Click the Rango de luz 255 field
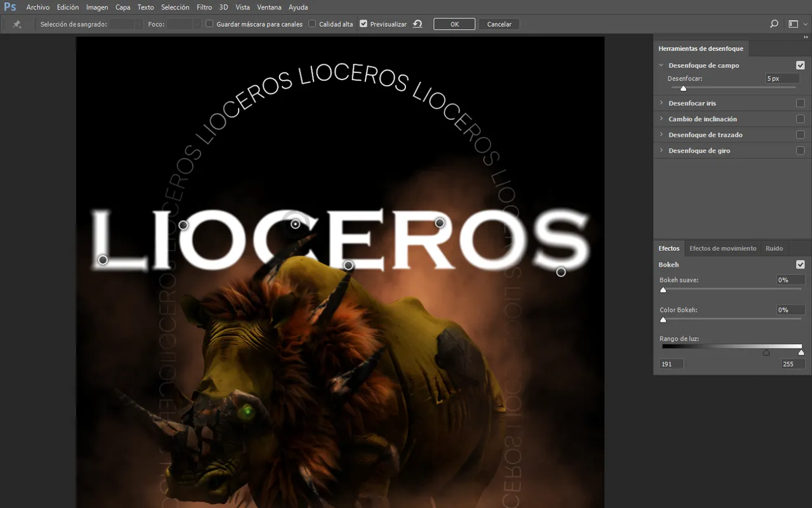This screenshot has width=812, height=508. point(793,364)
